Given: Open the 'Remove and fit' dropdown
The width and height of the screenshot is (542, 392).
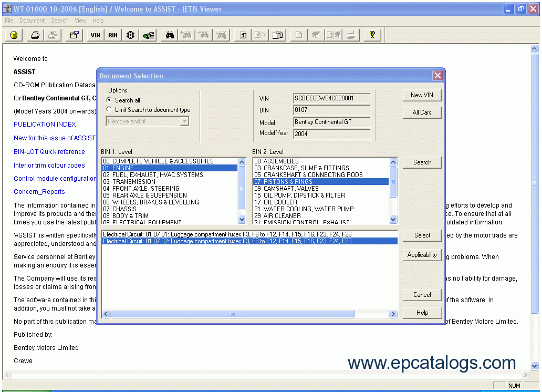Looking at the screenshot, I should point(184,121).
